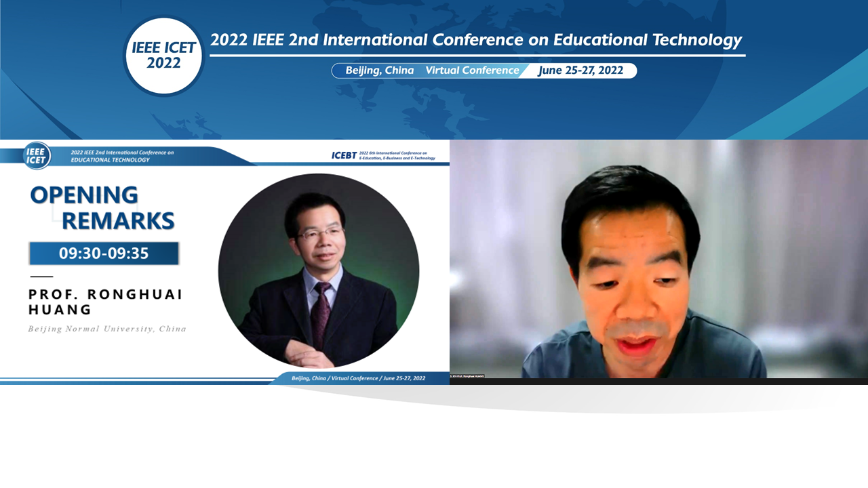Screen dimensions: 868x488
Task: Click the participant name label on the webcam video
Action: [468, 375]
